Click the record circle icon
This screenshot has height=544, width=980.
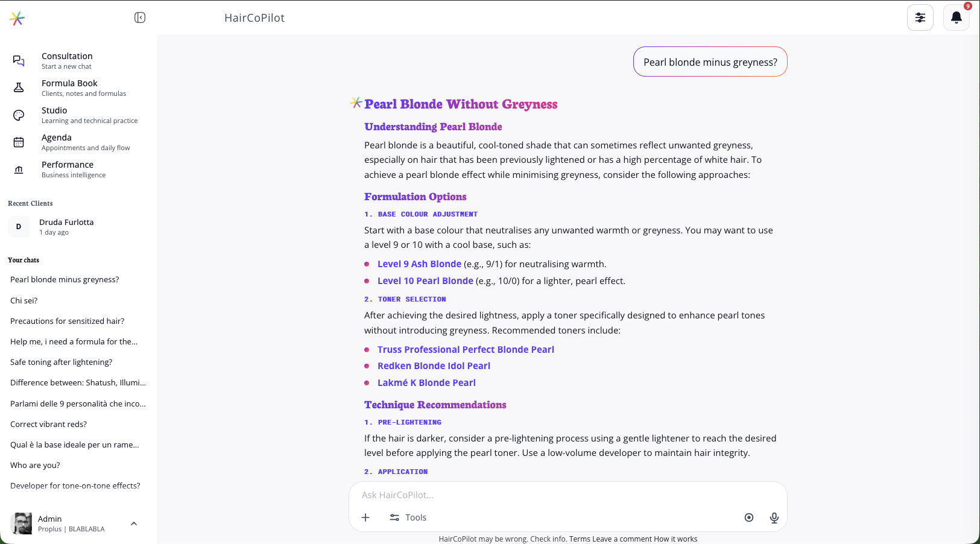749,517
